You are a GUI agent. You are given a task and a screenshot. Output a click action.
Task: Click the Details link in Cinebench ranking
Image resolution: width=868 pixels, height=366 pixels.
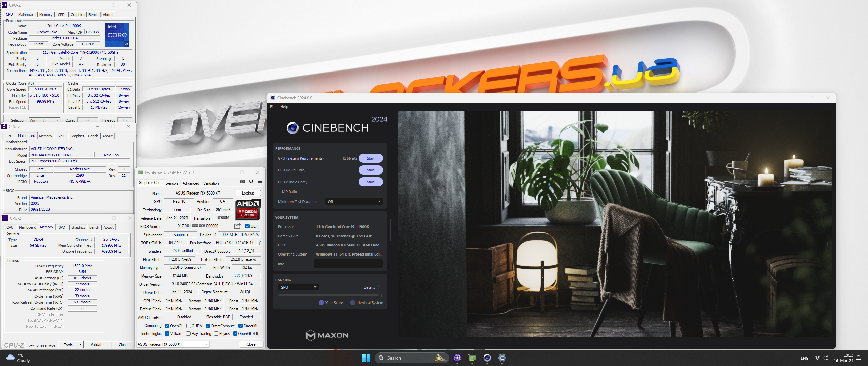click(x=369, y=287)
